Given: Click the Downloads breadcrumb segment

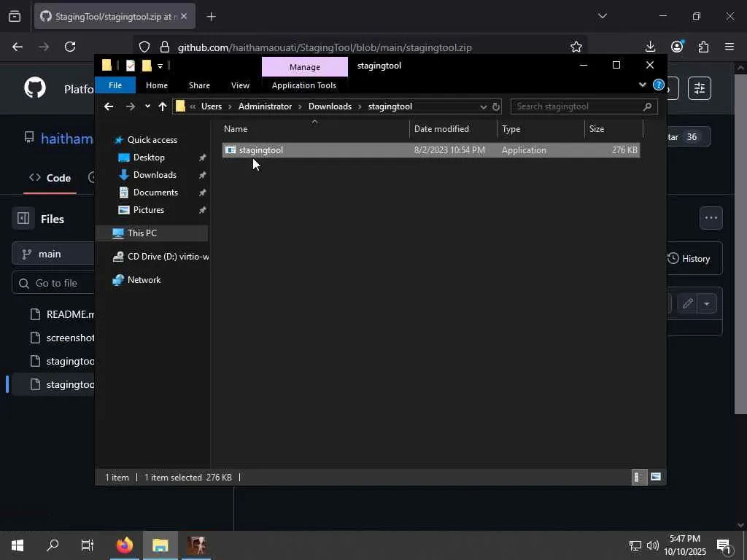Looking at the screenshot, I should (330, 106).
